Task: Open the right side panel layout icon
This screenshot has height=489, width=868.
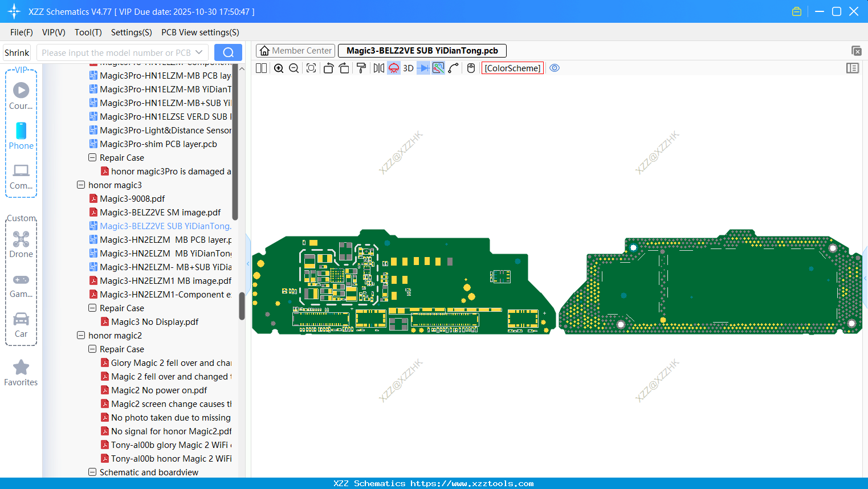Action: 853,68
